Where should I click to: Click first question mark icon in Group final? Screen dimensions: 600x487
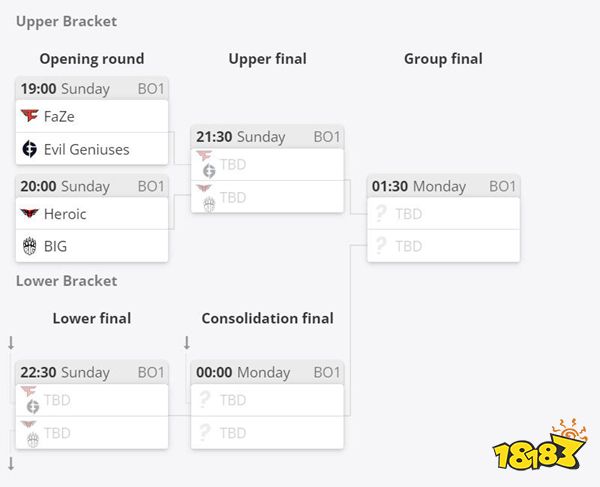(381, 213)
